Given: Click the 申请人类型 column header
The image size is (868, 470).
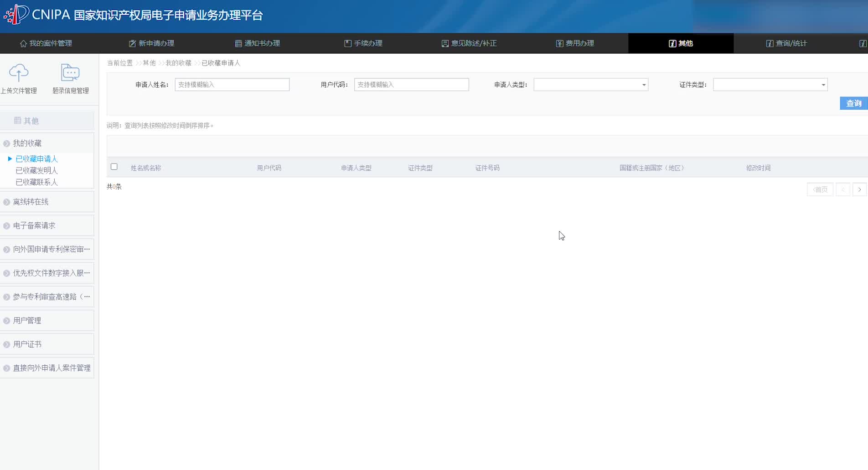Looking at the screenshot, I should click(x=356, y=168).
